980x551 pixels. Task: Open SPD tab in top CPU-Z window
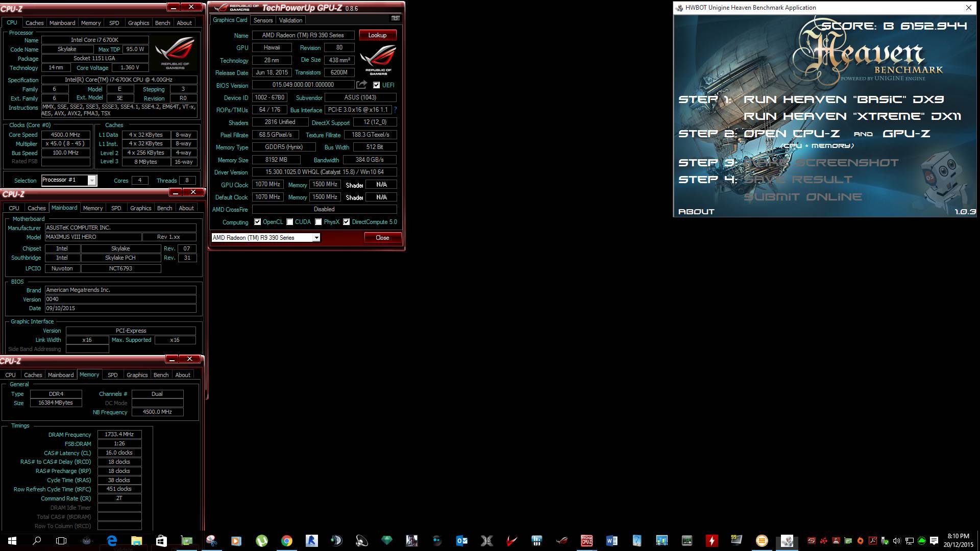(x=114, y=23)
